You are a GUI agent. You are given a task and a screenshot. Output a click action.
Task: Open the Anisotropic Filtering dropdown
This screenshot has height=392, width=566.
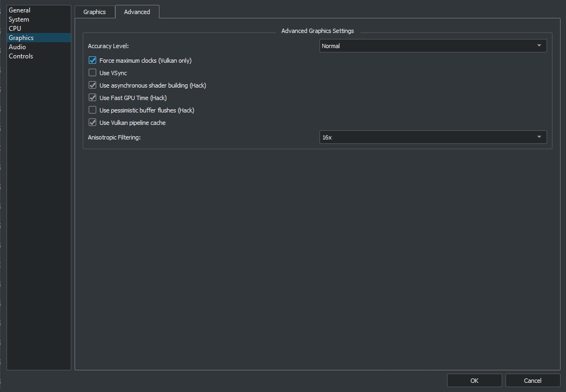pyautogui.click(x=432, y=137)
